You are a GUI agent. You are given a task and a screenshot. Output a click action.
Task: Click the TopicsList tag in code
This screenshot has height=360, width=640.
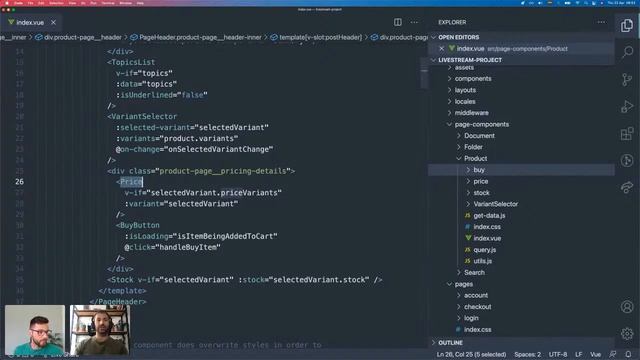pos(133,62)
